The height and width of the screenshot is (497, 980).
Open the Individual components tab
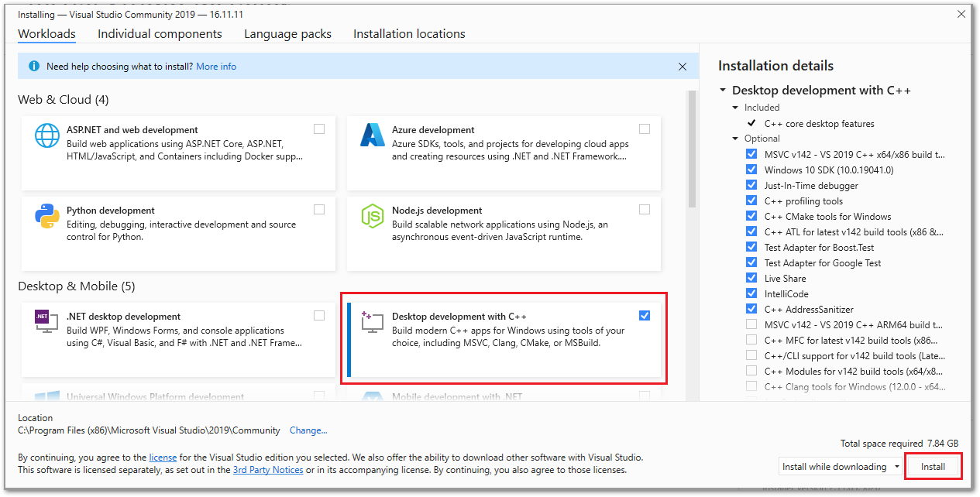[160, 34]
